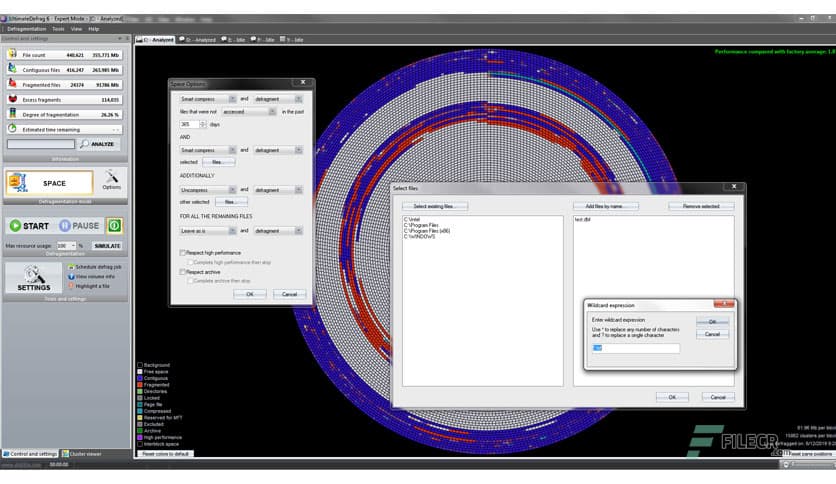Click Cancel in Space Options dialog

(289, 294)
